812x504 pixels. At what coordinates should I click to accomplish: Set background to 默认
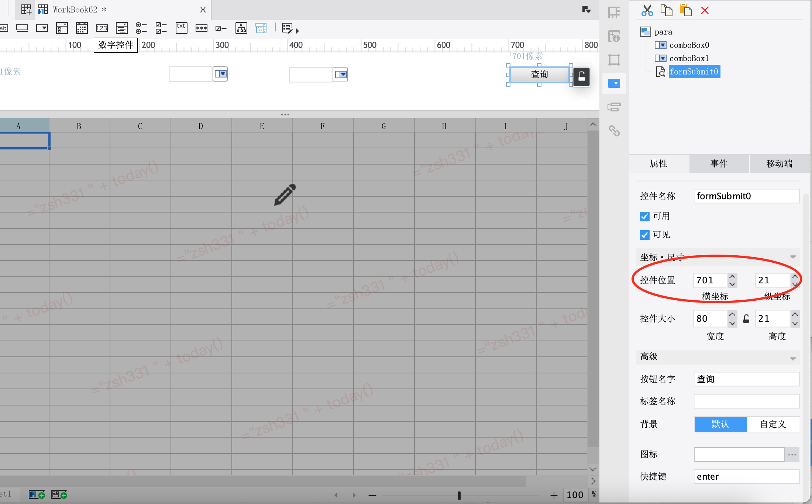click(x=720, y=424)
